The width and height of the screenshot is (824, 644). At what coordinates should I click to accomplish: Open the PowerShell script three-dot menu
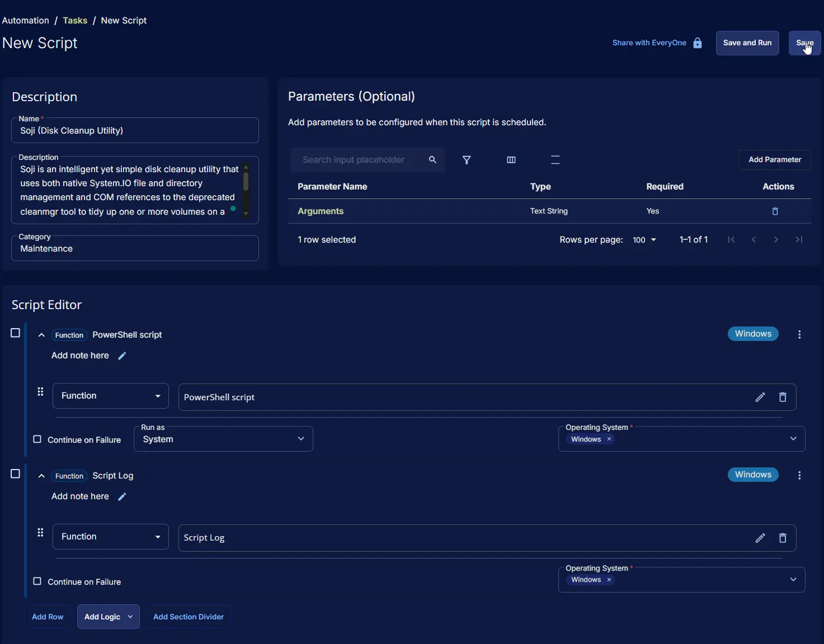point(799,334)
